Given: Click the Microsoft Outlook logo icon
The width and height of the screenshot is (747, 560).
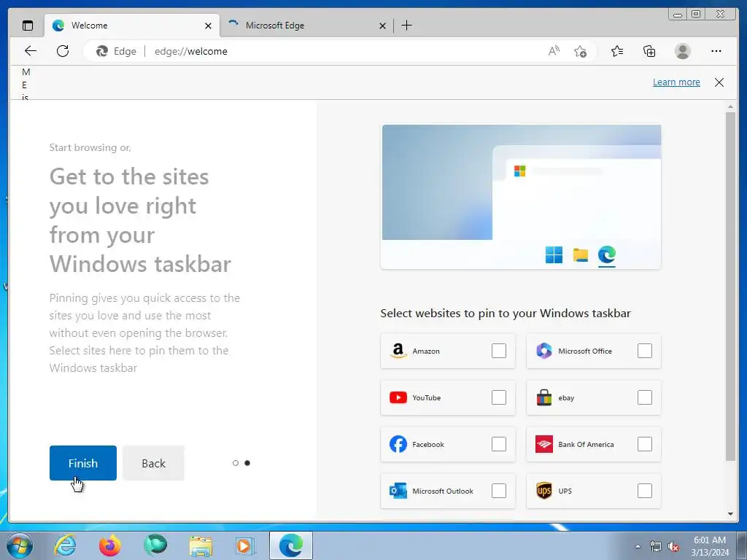Looking at the screenshot, I should click(x=398, y=491).
